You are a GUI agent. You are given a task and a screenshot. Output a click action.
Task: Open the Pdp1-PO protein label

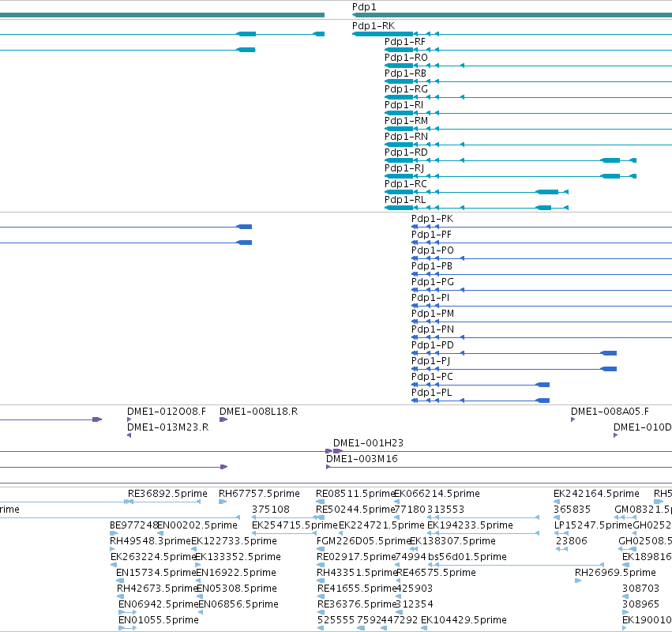[x=433, y=250]
